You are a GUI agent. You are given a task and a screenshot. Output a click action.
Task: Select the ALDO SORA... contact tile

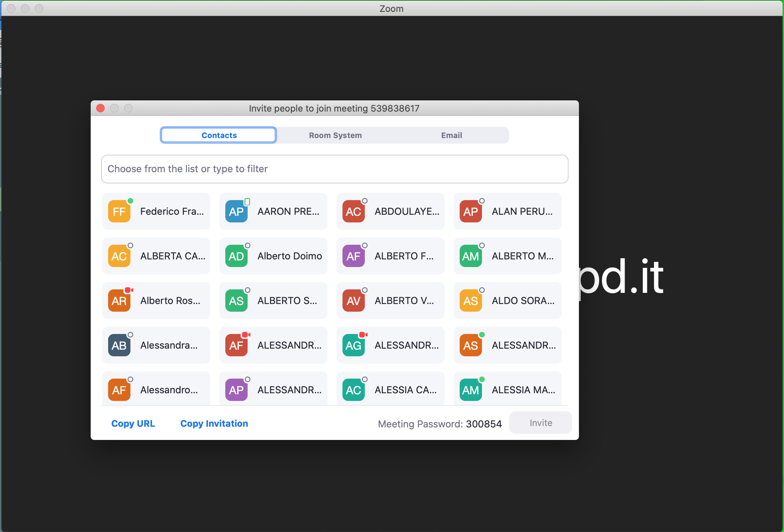pos(507,301)
